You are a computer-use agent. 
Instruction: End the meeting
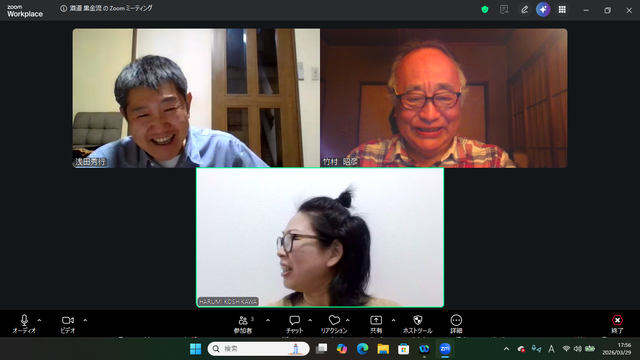click(x=617, y=324)
